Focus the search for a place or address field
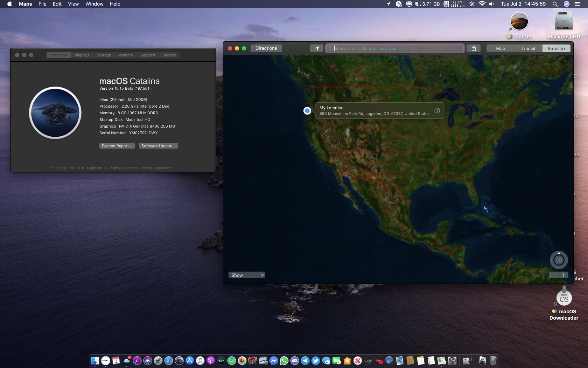Viewport: 588px width, 368px height. pyautogui.click(x=395, y=48)
